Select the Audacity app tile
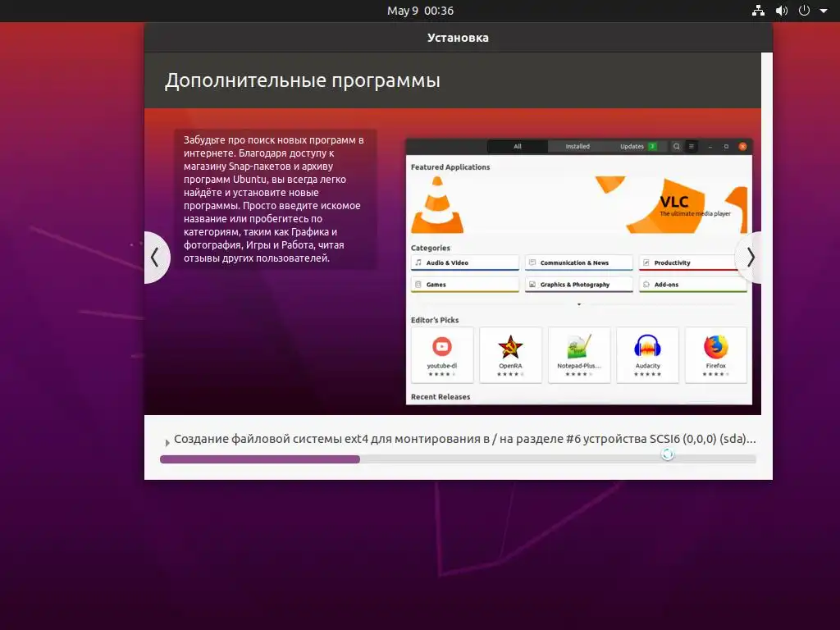 click(648, 355)
